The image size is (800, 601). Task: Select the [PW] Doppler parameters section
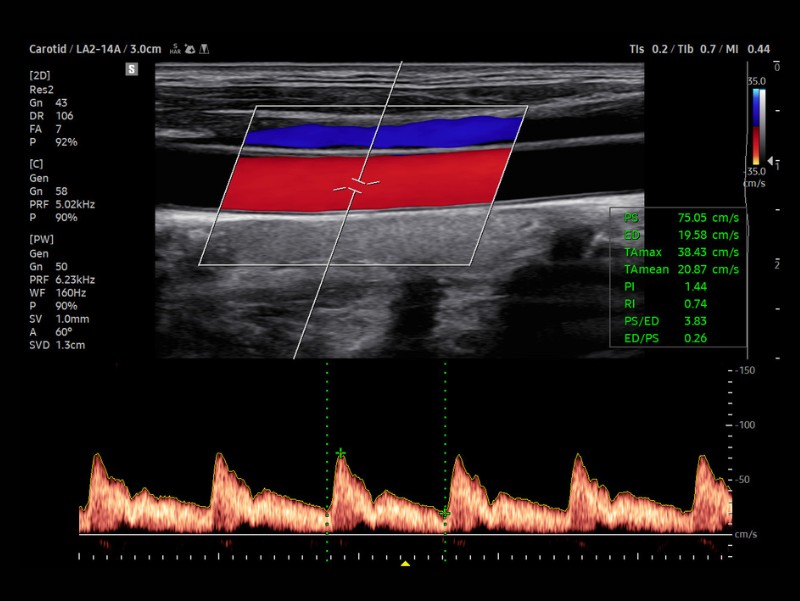[62, 292]
